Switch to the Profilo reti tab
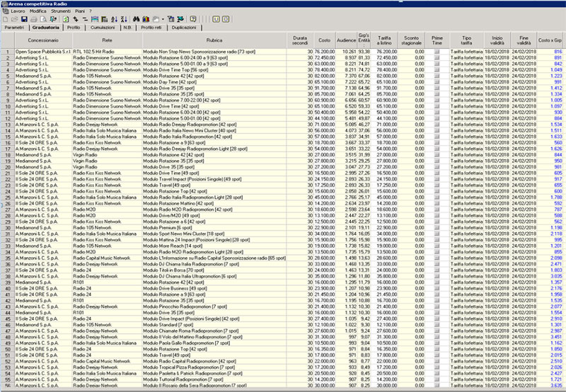Image resolution: width=566 pixels, height=392 pixels. (151, 28)
